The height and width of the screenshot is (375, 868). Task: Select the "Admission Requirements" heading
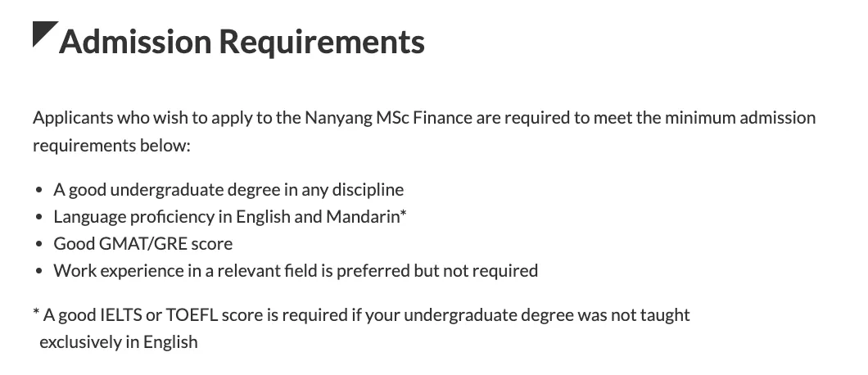tap(242, 41)
